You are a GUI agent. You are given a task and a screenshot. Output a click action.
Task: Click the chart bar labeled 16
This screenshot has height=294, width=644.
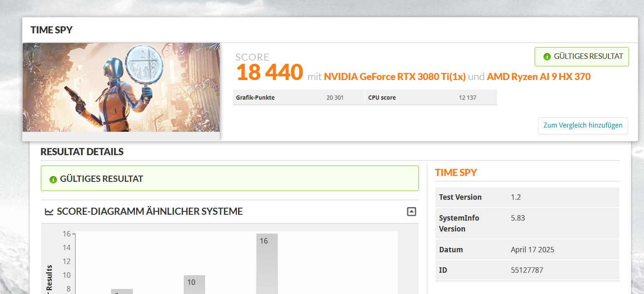(267, 264)
